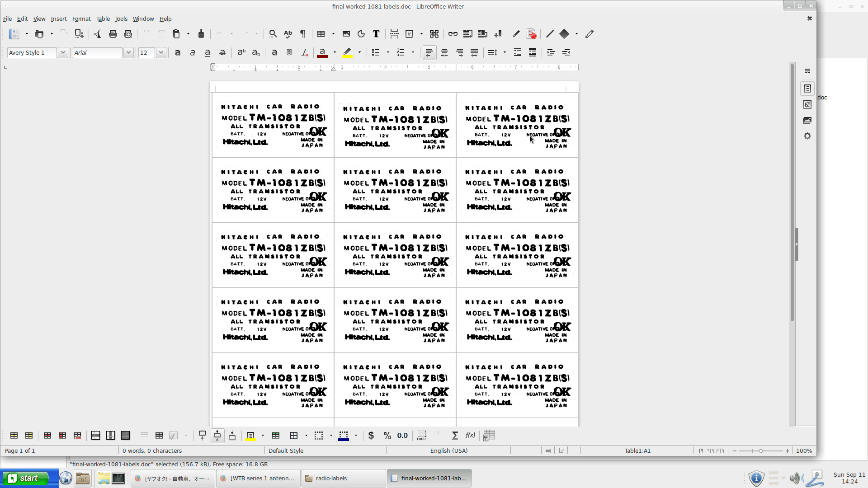Open the Sidebar Properties panel icon
Screen dimensions: 868x488
pos(807,89)
